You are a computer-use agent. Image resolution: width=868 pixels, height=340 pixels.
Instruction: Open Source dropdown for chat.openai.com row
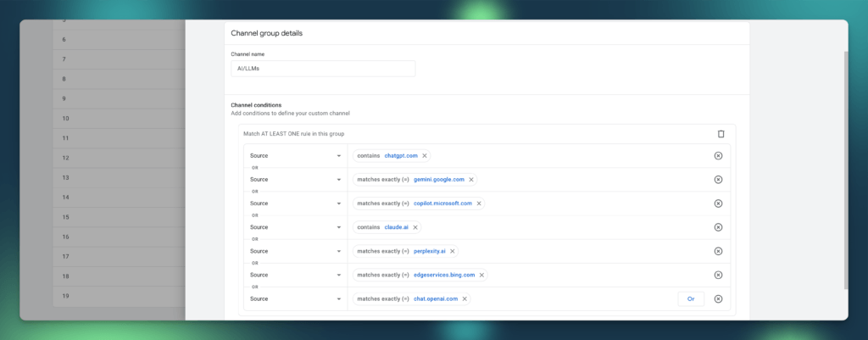pyautogui.click(x=296, y=298)
